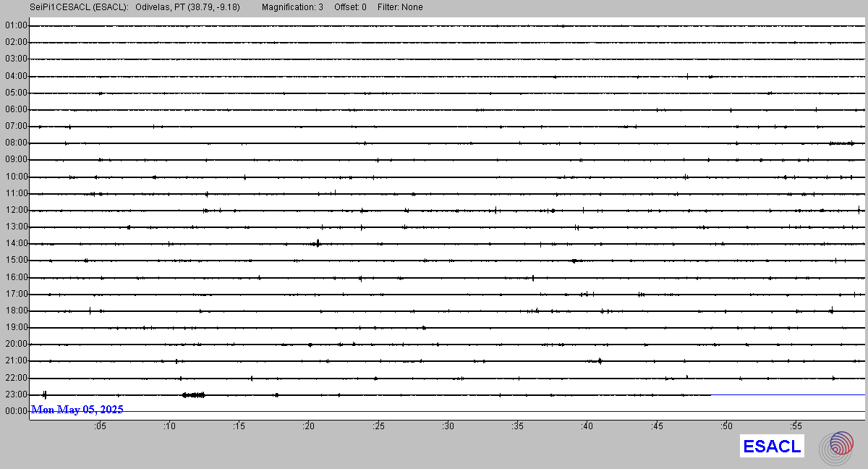Click the :55 minute axis label
Screen dimensions: 868x469
pos(796,426)
